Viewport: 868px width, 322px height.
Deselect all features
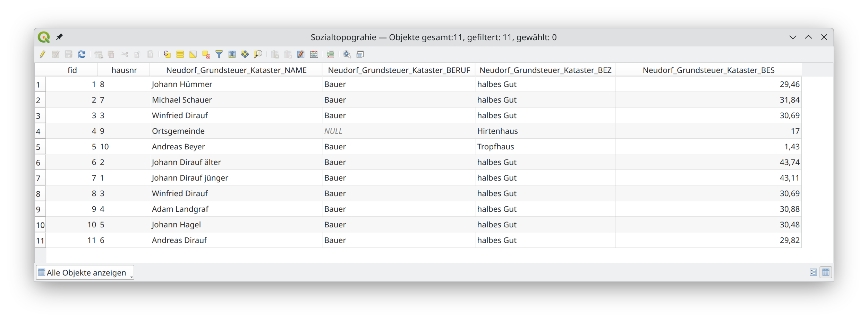(x=206, y=54)
